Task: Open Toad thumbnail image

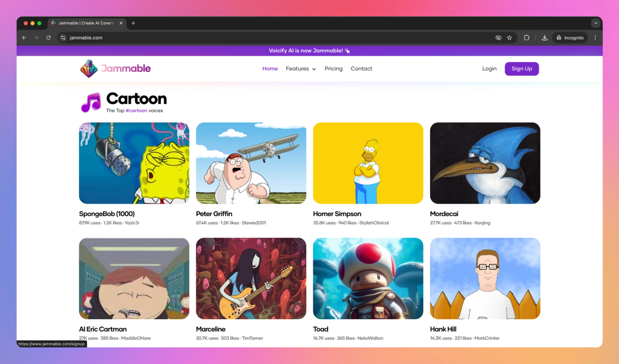Action: 368,278
